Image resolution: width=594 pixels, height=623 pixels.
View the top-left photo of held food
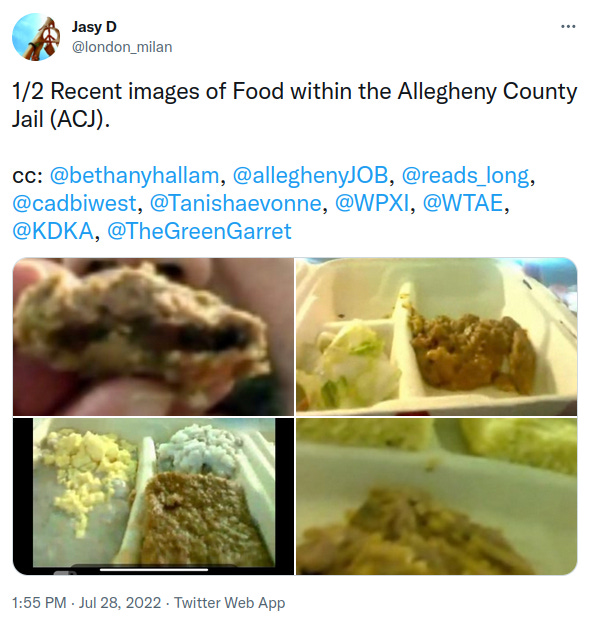(x=153, y=337)
